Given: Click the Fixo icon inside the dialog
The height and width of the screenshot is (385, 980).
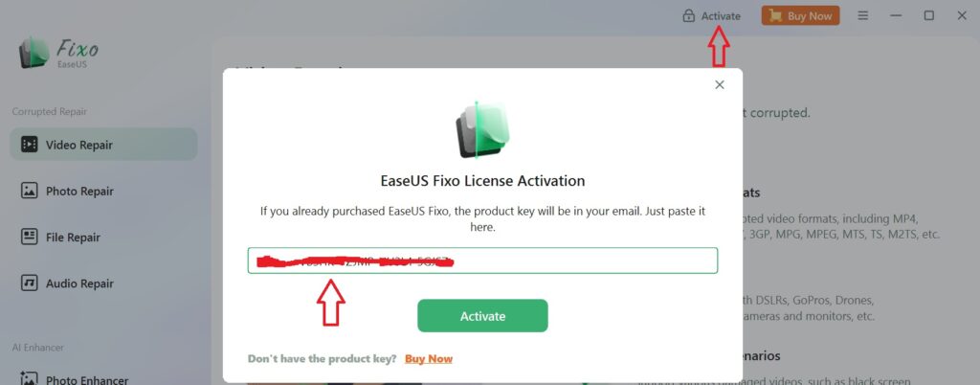Looking at the screenshot, I should tap(482, 130).
